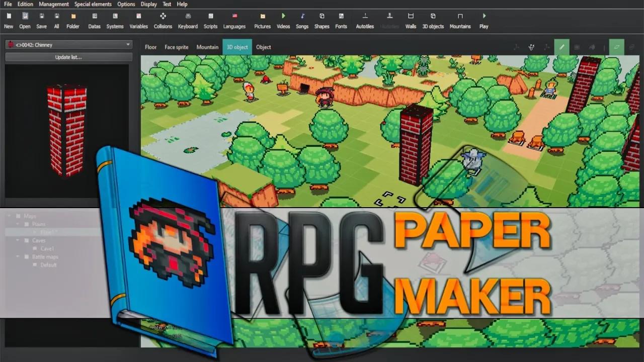Select the rotate transform tool icon
Viewport: 644px width, 362px height.
531,47
